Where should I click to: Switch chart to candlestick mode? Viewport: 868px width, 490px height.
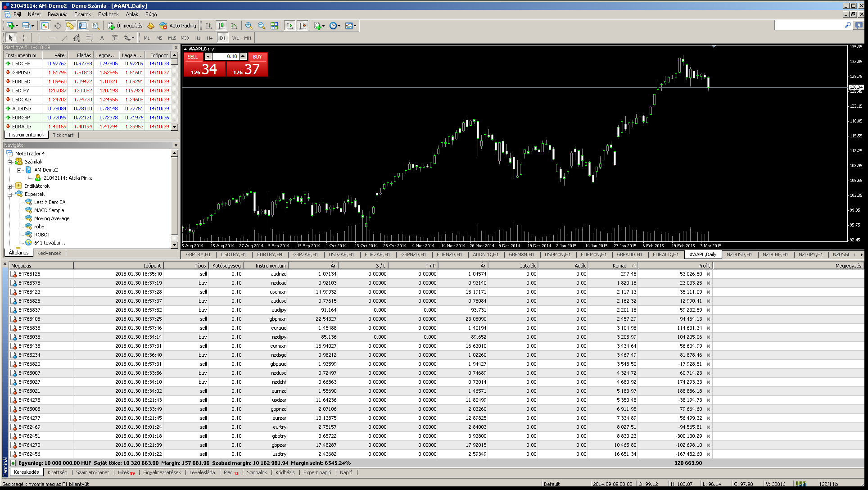click(x=221, y=26)
